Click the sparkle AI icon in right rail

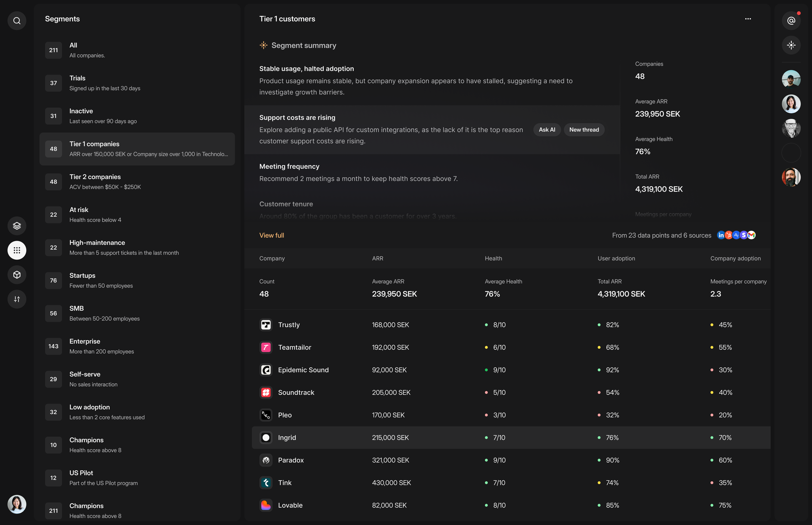[791, 45]
